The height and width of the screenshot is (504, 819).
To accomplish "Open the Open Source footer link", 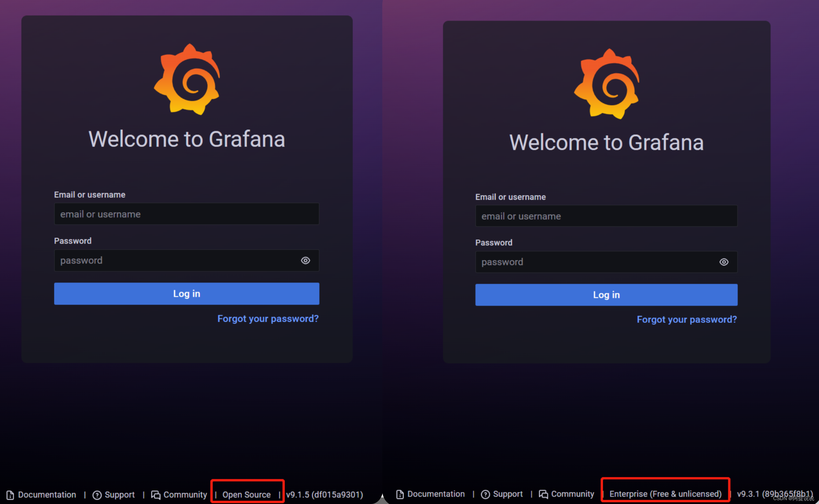I will (x=246, y=495).
